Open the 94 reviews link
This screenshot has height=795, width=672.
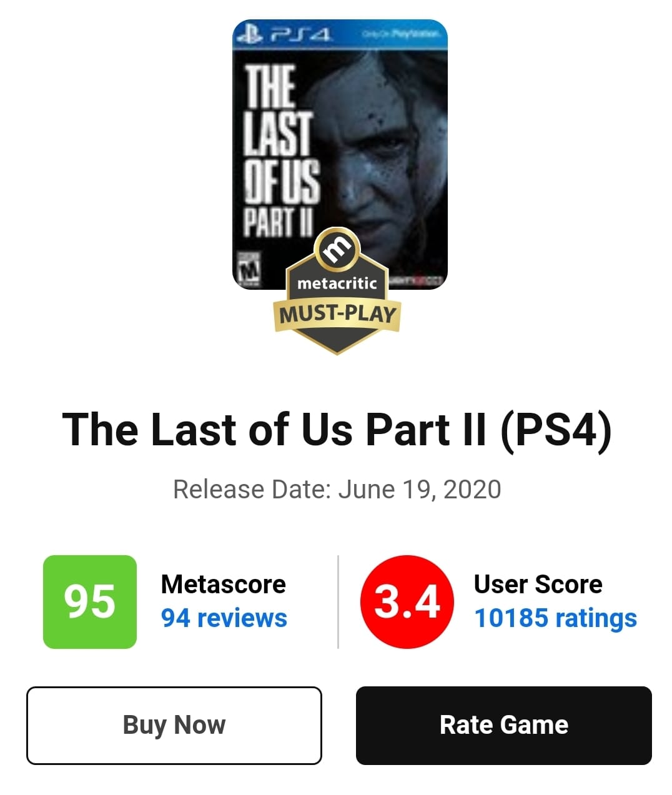click(224, 618)
